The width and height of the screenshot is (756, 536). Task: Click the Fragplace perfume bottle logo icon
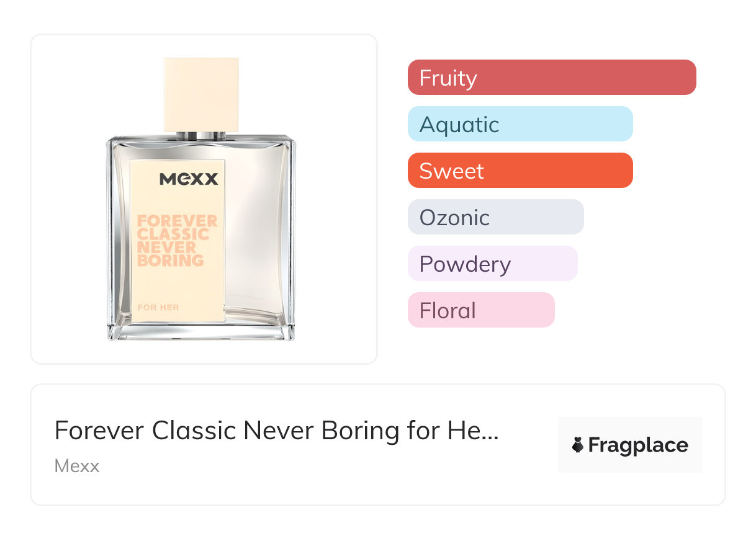pos(578,445)
